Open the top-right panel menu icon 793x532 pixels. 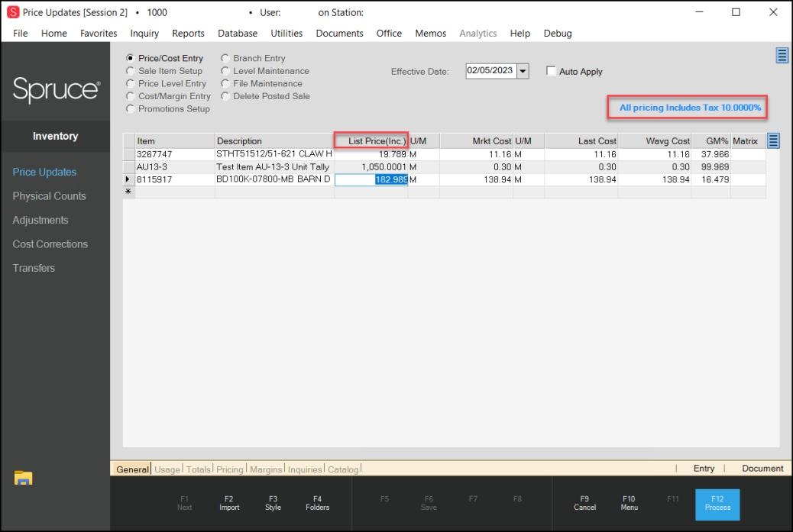coord(782,55)
